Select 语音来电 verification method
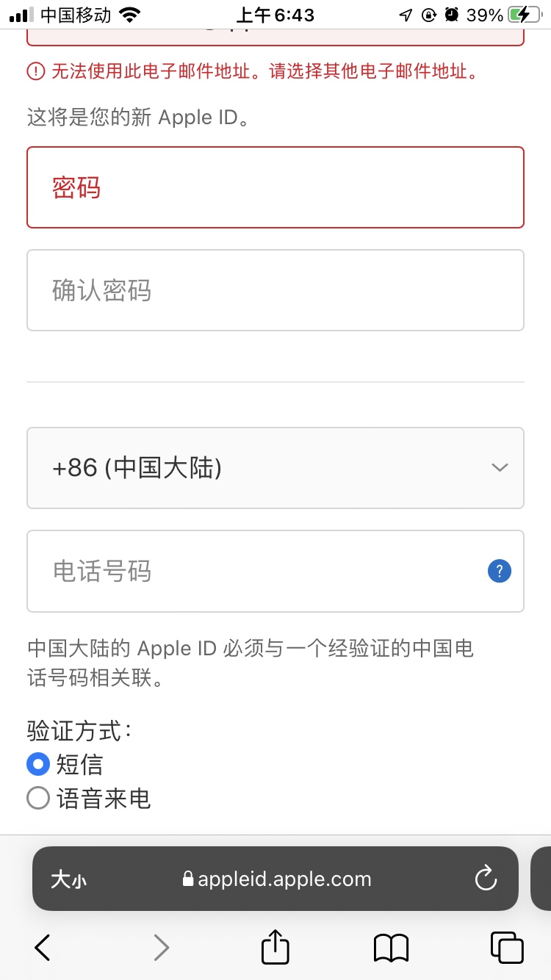Image resolution: width=551 pixels, height=980 pixels. [38, 799]
